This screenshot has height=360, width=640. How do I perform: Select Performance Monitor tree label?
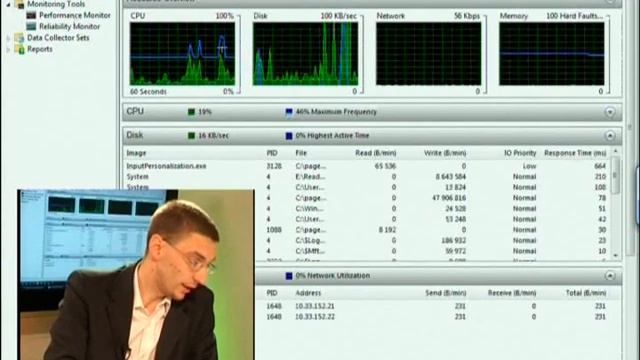[75, 15]
